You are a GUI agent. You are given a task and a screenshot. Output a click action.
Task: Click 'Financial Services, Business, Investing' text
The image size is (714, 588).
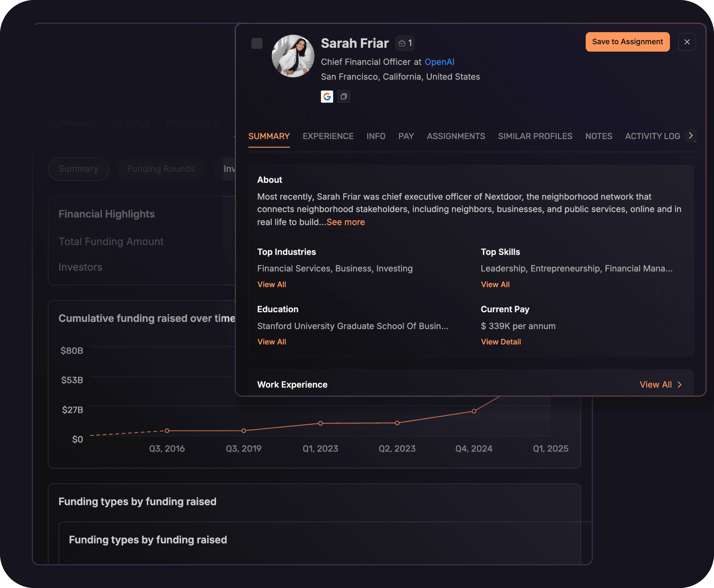[x=335, y=269]
